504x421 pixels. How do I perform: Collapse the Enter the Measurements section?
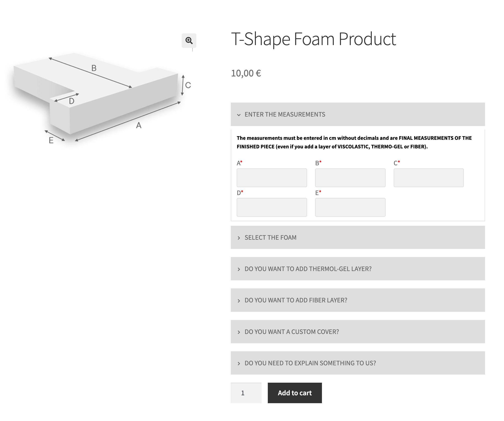click(x=285, y=114)
